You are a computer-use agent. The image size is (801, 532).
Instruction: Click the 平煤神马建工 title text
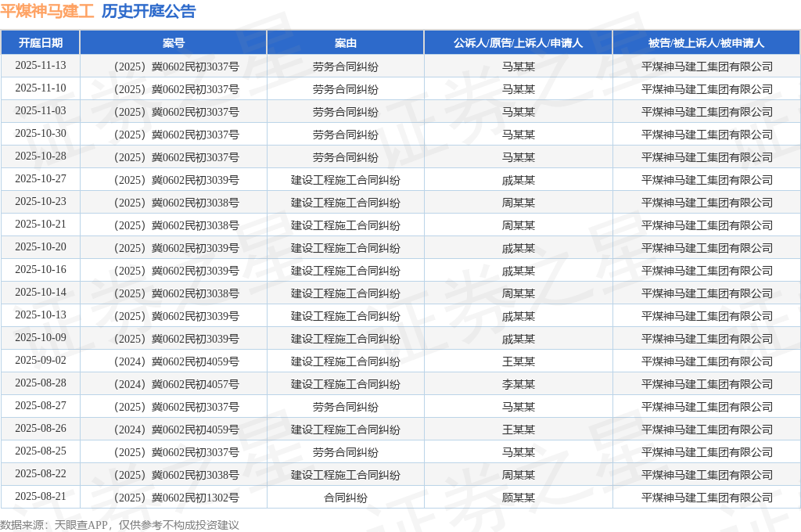point(47,11)
